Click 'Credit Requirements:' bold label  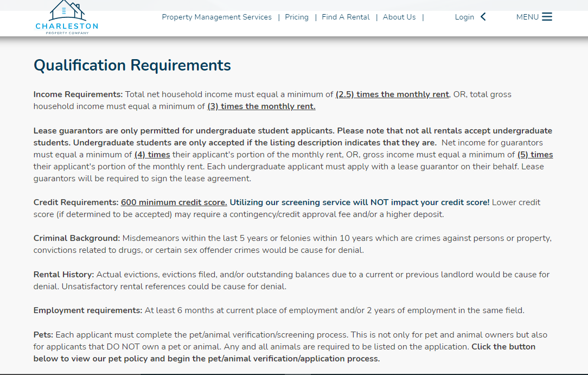pos(76,202)
